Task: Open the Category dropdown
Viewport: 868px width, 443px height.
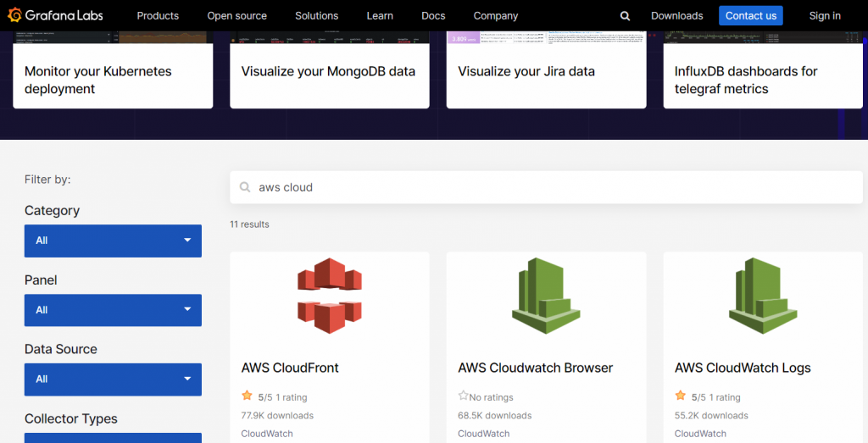Action: (113, 241)
